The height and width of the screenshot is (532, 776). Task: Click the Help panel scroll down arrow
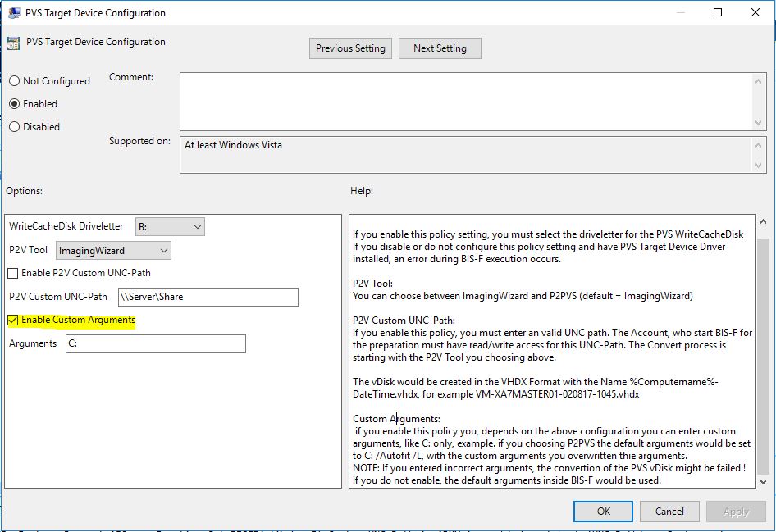tap(763, 481)
